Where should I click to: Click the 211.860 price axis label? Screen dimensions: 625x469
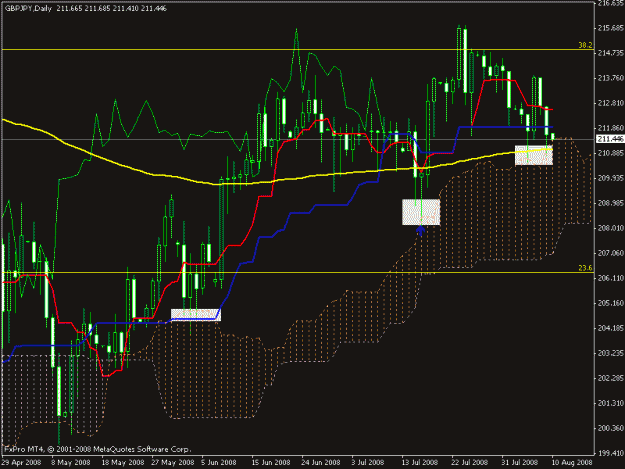[611, 128]
